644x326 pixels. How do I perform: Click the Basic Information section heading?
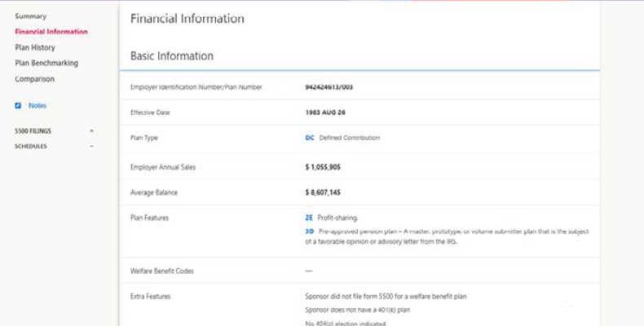(x=172, y=56)
